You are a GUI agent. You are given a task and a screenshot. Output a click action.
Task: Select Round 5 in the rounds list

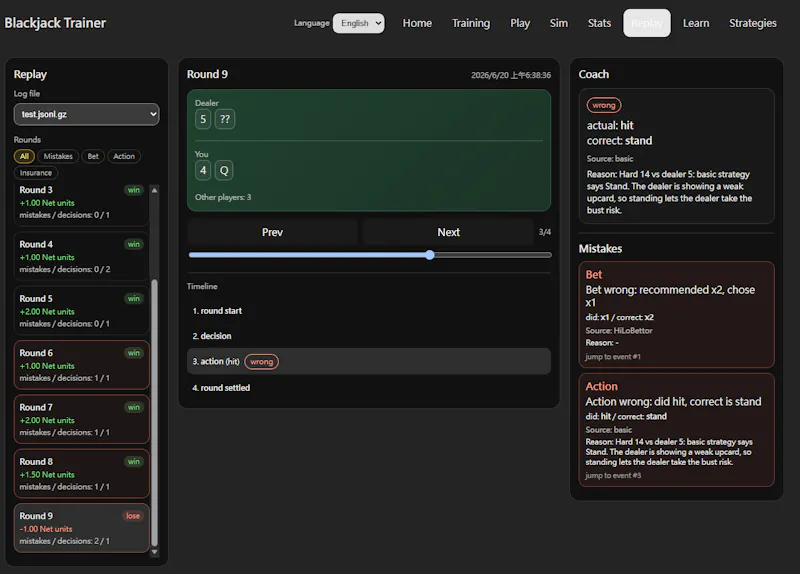tap(81, 311)
